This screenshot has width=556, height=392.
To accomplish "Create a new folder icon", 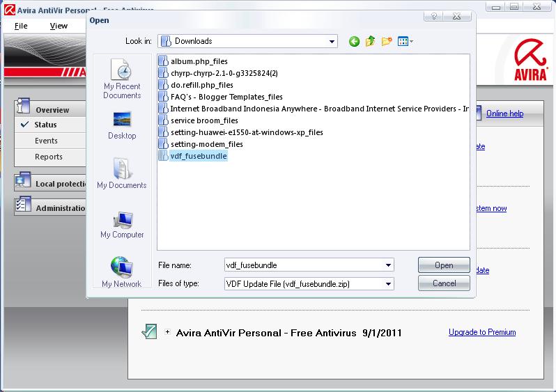I will (387, 42).
